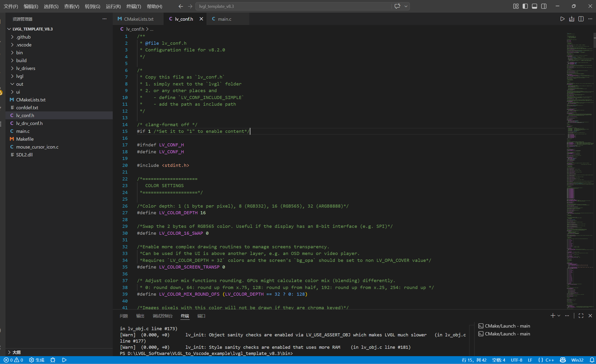Click the CMake launch play icon in status bar
The width and height of the screenshot is (596, 364).
pyautogui.click(x=64, y=360)
